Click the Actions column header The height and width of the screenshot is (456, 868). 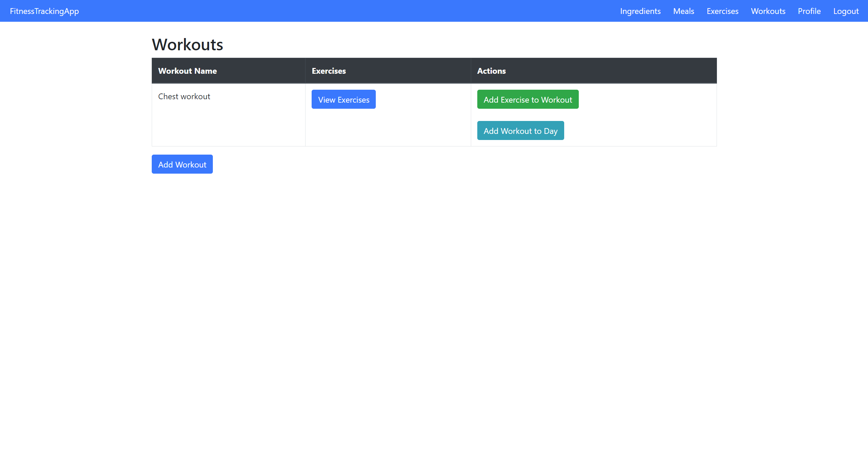point(491,71)
